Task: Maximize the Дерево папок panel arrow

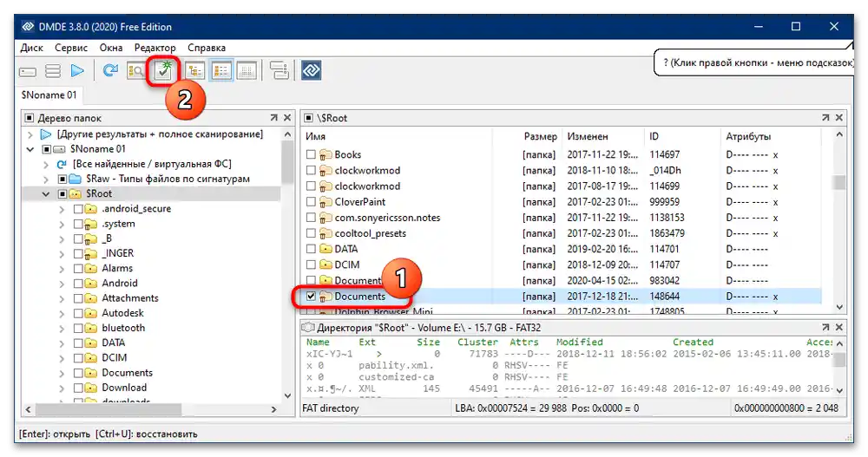Action: tap(273, 118)
